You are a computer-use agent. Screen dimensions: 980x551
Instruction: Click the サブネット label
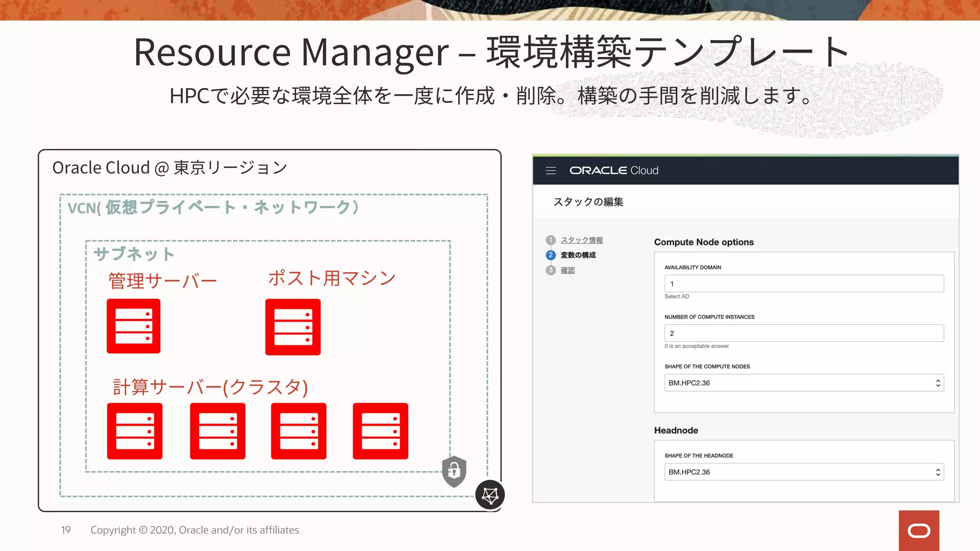[134, 254]
